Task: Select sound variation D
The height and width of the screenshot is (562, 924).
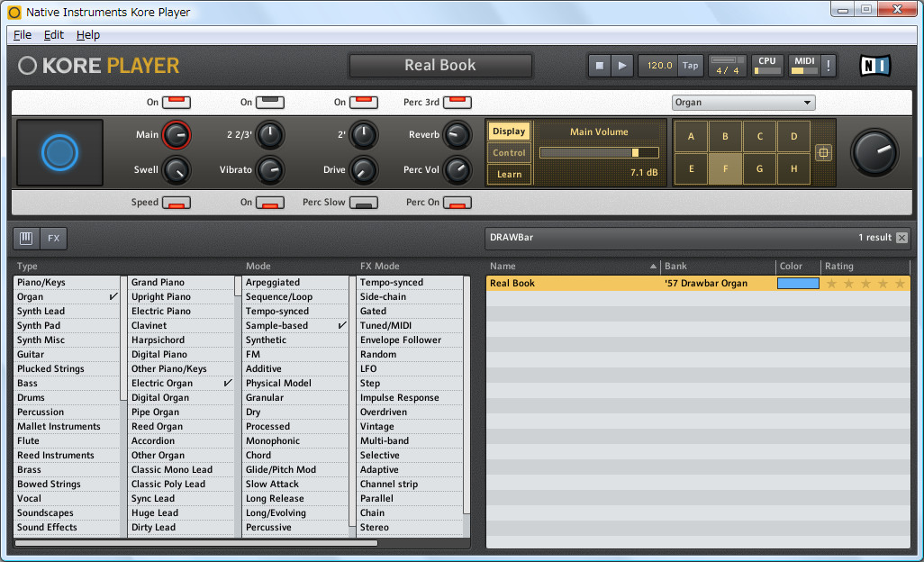Action: (x=793, y=136)
